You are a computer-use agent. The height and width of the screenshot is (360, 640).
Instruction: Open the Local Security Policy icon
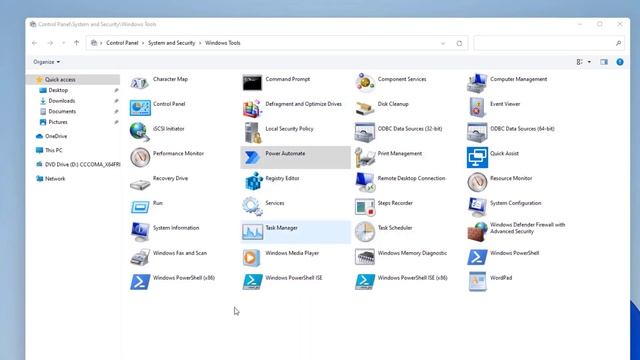click(x=252, y=133)
